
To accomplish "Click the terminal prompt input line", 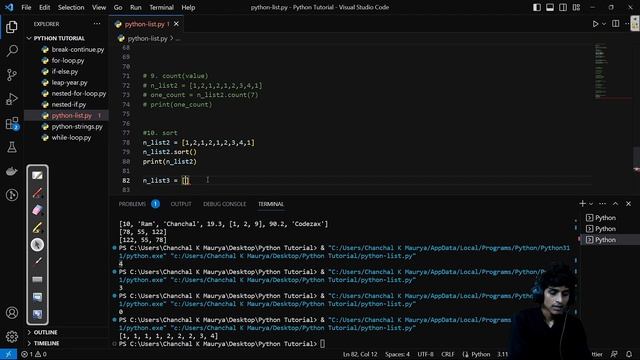I will (322, 344).
